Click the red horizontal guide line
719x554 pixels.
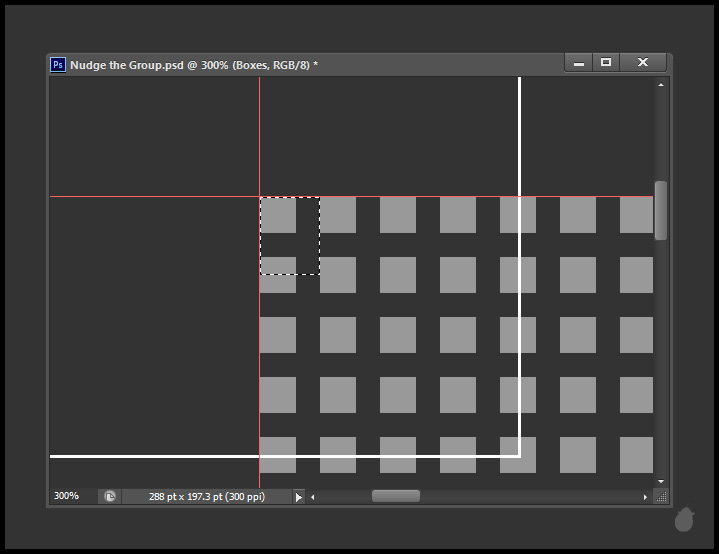(150, 197)
